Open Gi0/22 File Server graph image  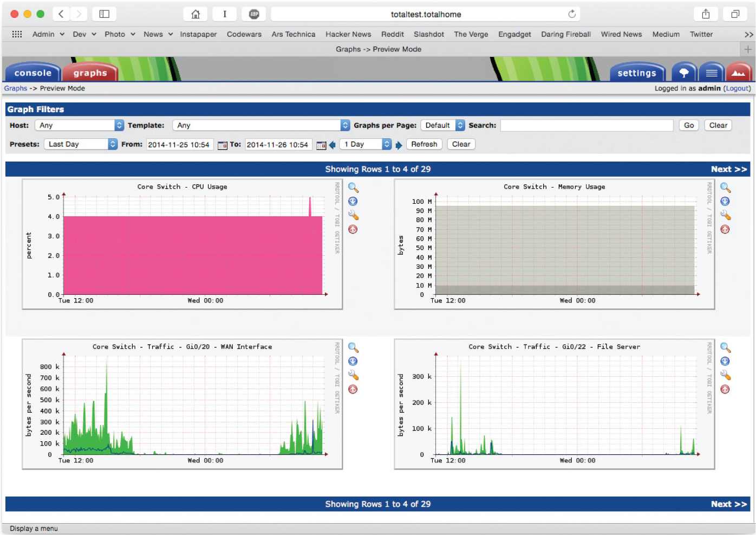pos(555,404)
